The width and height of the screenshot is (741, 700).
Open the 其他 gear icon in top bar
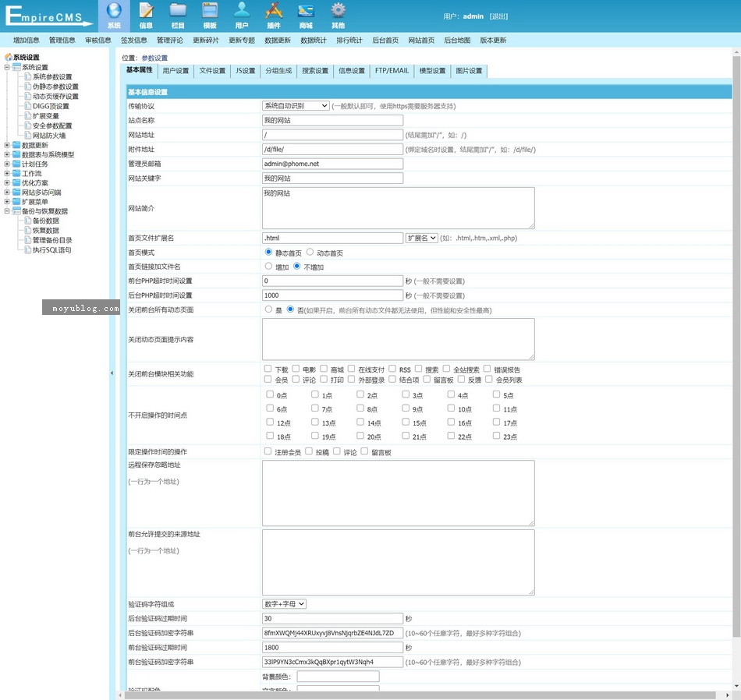[x=338, y=10]
